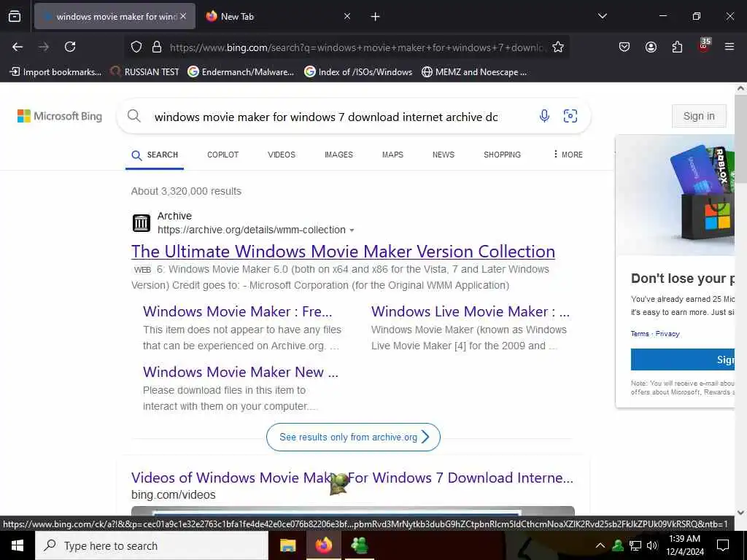Open Windows Start menu
Image resolution: width=747 pixels, height=560 pixels.
tap(18, 545)
